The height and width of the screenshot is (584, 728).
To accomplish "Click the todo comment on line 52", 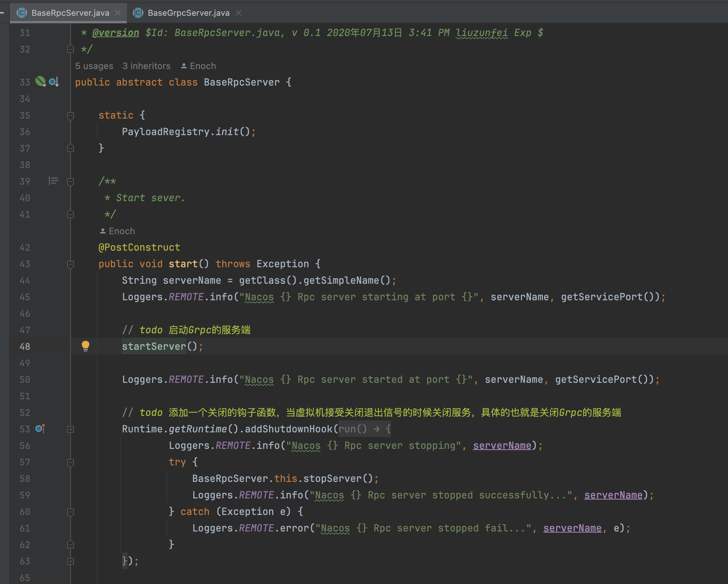I will pos(372,412).
